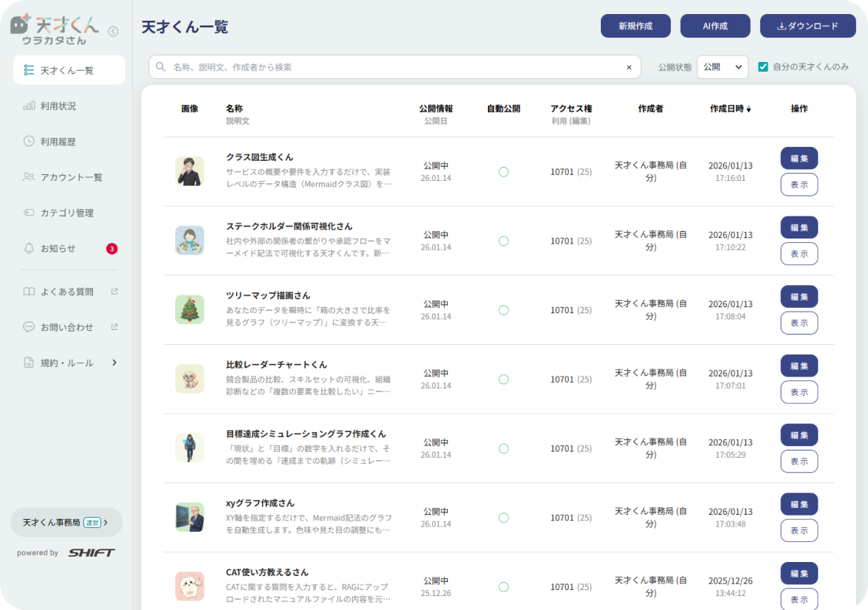The image size is (868, 610).
Task: Toggle 自動公開 circle for ツリーマップ描画さん
Action: coord(503,310)
